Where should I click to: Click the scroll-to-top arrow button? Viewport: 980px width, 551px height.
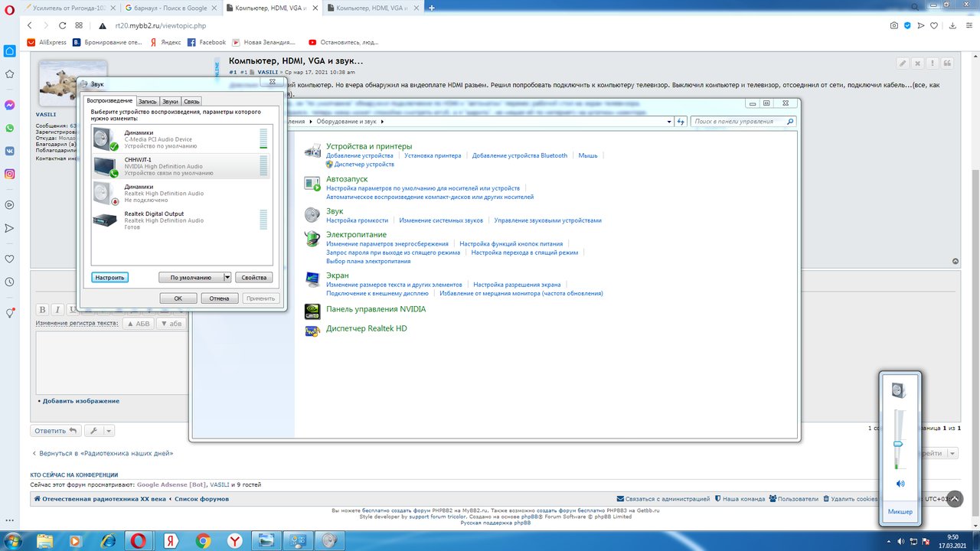coord(955,498)
